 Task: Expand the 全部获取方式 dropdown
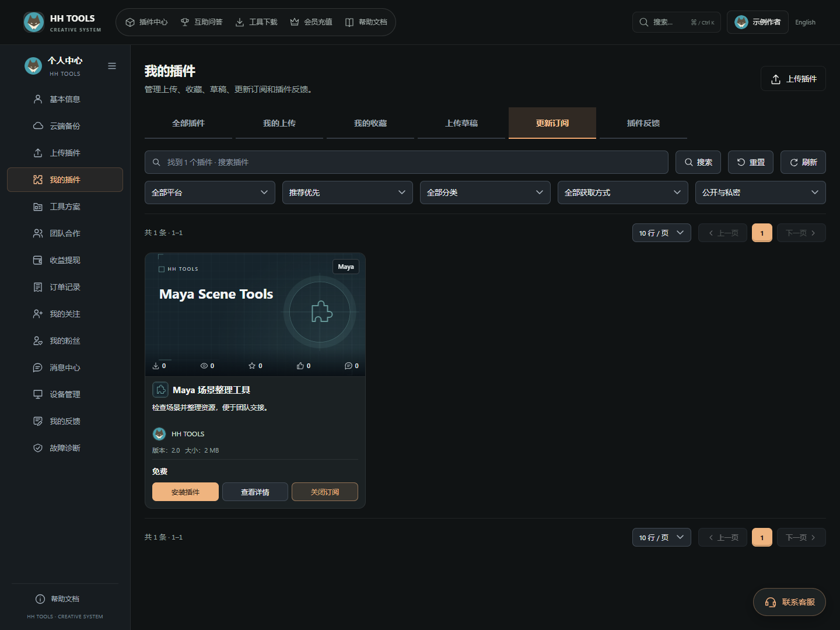tap(623, 192)
